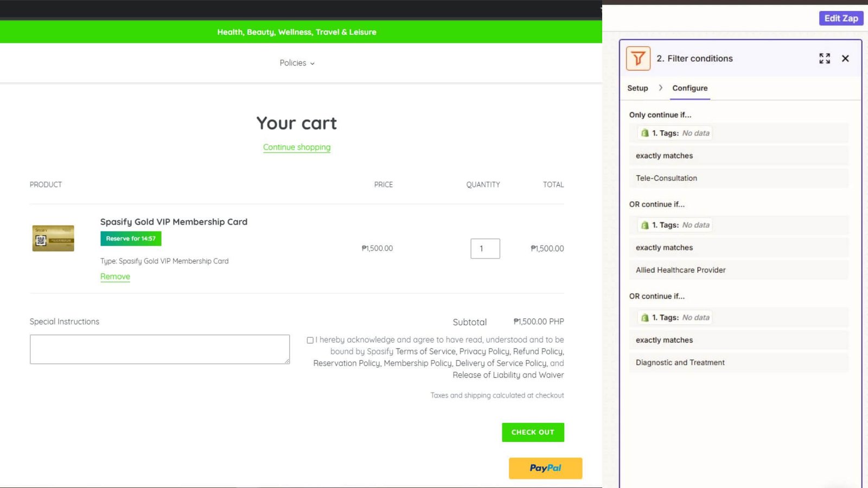
Task: Switch to the Setup tab
Action: tap(637, 88)
